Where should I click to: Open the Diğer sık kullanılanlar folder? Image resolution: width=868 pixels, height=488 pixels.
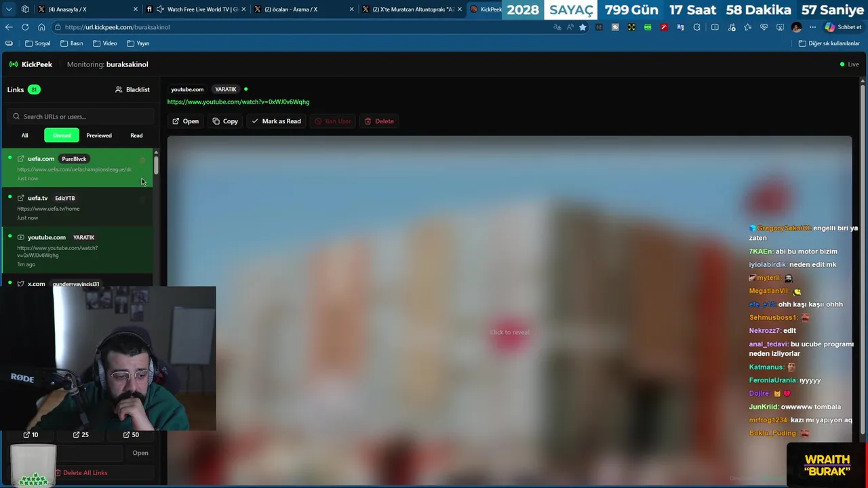click(829, 43)
